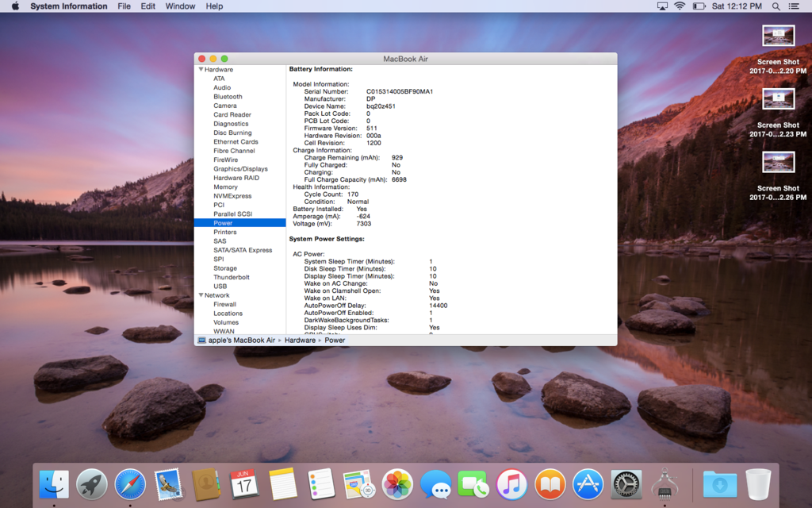Select SATA/SATA Express in sidebar
The width and height of the screenshot is (812, 508).
(243, 250)
